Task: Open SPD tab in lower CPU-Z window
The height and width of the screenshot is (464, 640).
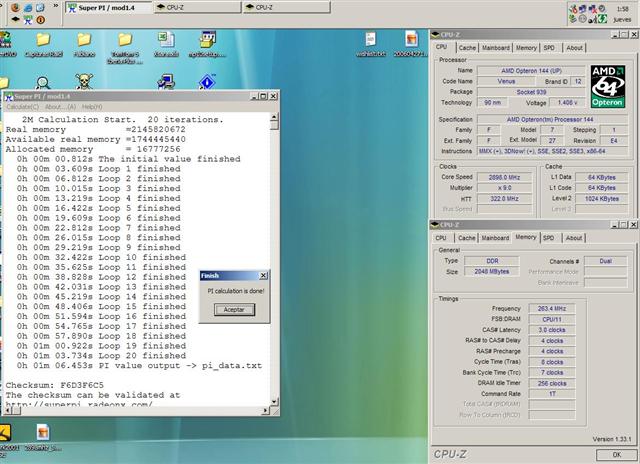Action: click(x=549, y=238)
